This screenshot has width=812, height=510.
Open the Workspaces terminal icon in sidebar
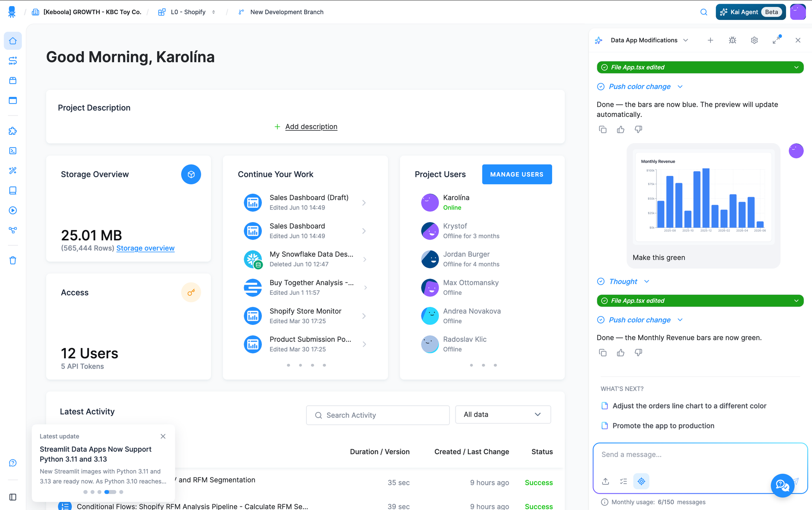13,151
